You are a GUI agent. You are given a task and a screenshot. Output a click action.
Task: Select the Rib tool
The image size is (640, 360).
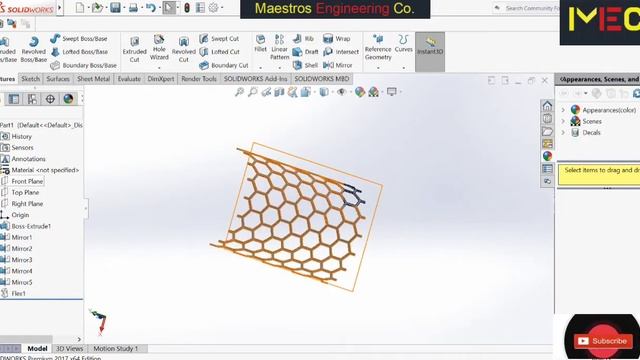303,39
